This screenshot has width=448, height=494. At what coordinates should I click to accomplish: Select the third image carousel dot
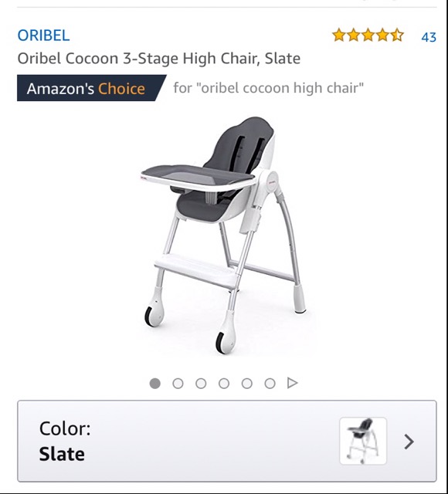tap(201, 384)
